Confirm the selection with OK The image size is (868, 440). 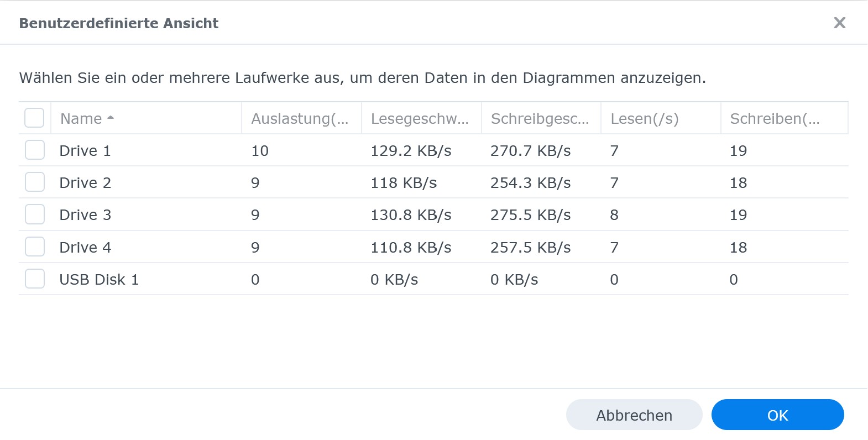click(777, 415)
